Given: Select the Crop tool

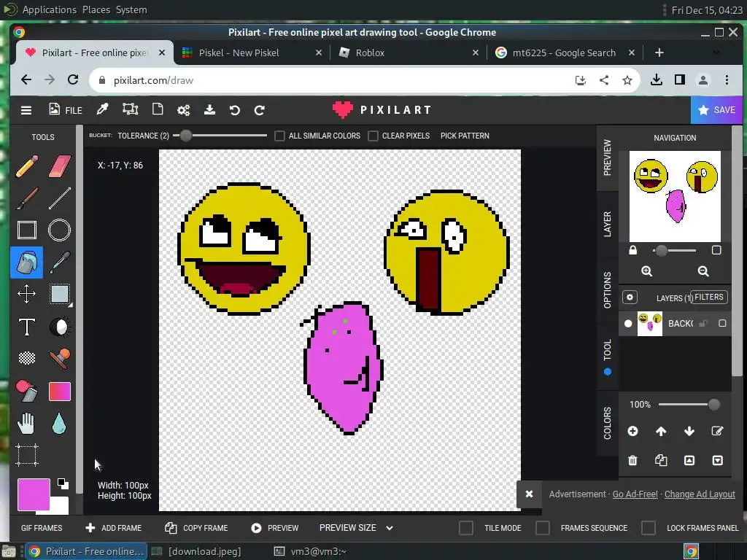Looking at the screenshot, I should (27, 455).
